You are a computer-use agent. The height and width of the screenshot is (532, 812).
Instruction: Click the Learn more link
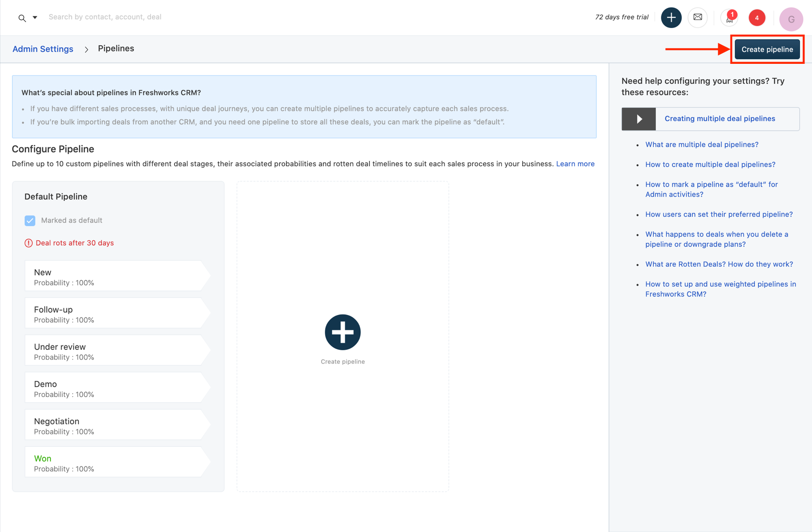(x=575, y=164)
